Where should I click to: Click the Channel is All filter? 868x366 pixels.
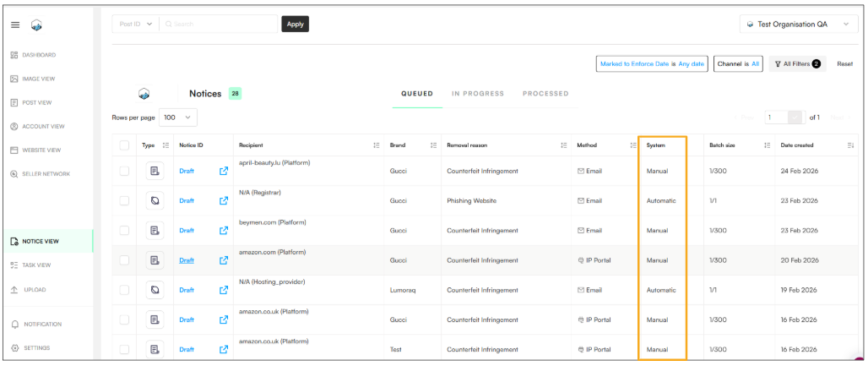(x=738, y=63)
